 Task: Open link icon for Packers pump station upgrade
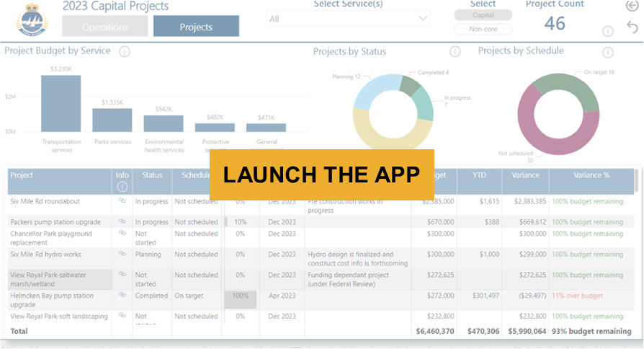(x=122, y=222)
